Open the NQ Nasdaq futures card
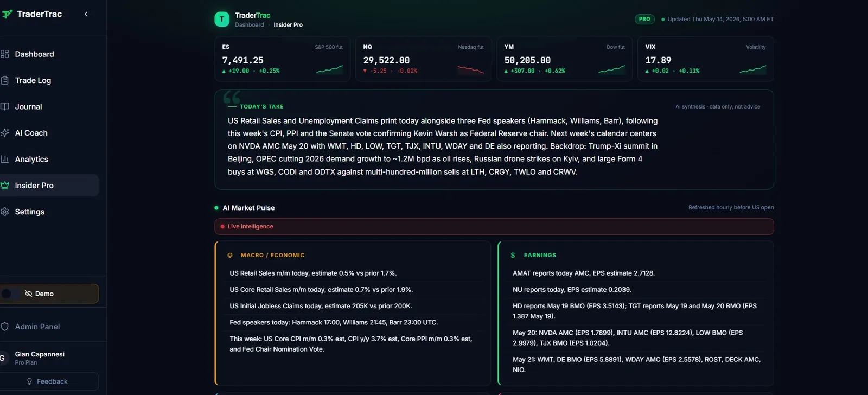Image resolution: width=868 pixels, height=395 pixels. [423, 59]
